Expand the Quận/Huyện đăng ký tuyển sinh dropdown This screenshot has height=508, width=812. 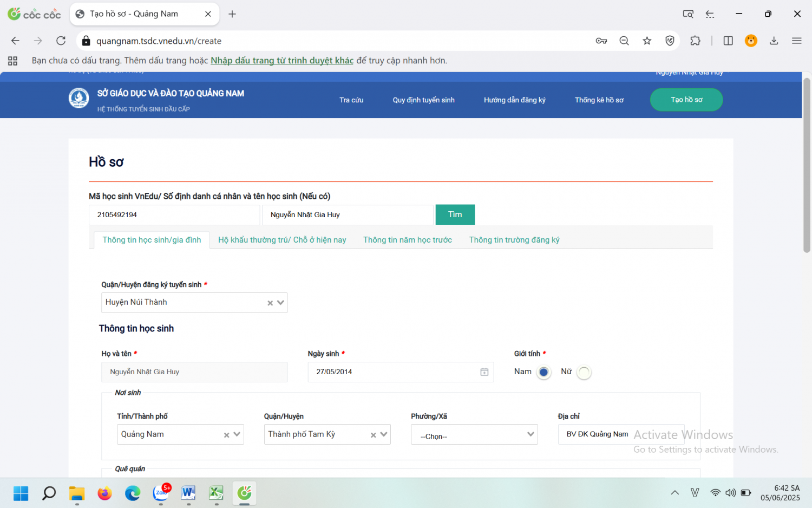tap(280, 303)
